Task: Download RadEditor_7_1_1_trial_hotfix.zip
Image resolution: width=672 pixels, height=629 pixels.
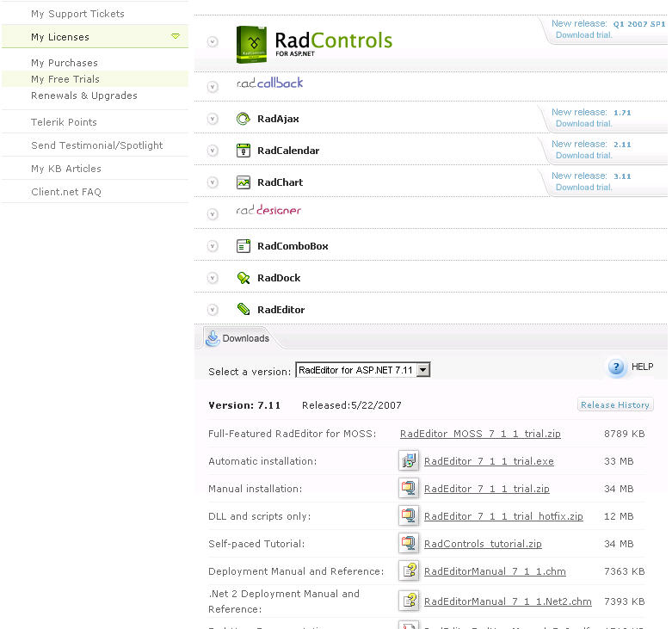Action: click(503, 516)
